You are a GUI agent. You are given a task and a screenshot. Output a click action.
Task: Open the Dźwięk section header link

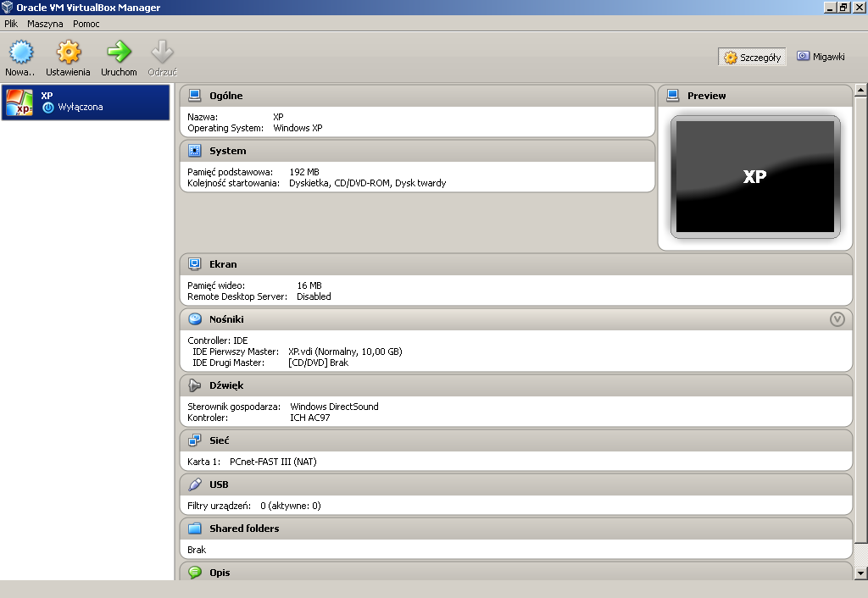coord(226,385)
